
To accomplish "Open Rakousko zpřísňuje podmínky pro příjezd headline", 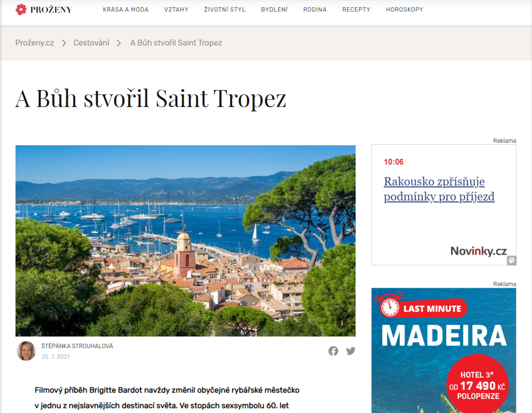I will [x=439, y=189].
